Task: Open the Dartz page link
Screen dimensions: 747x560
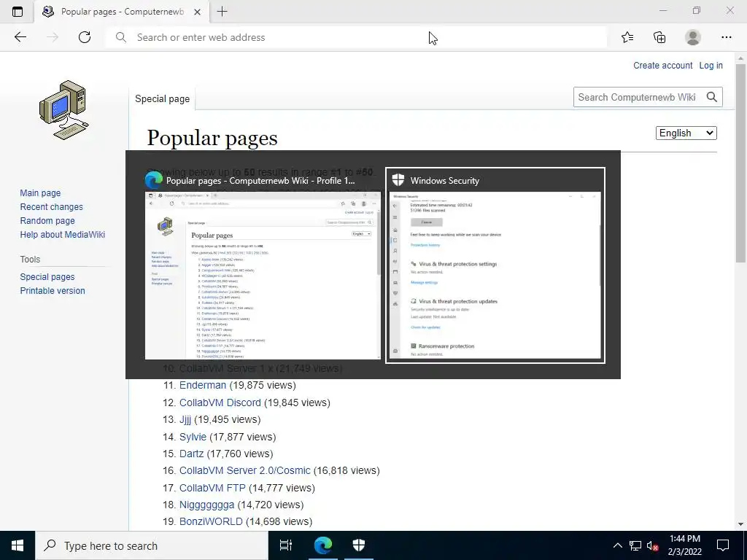Action: [x=192, y=454]
